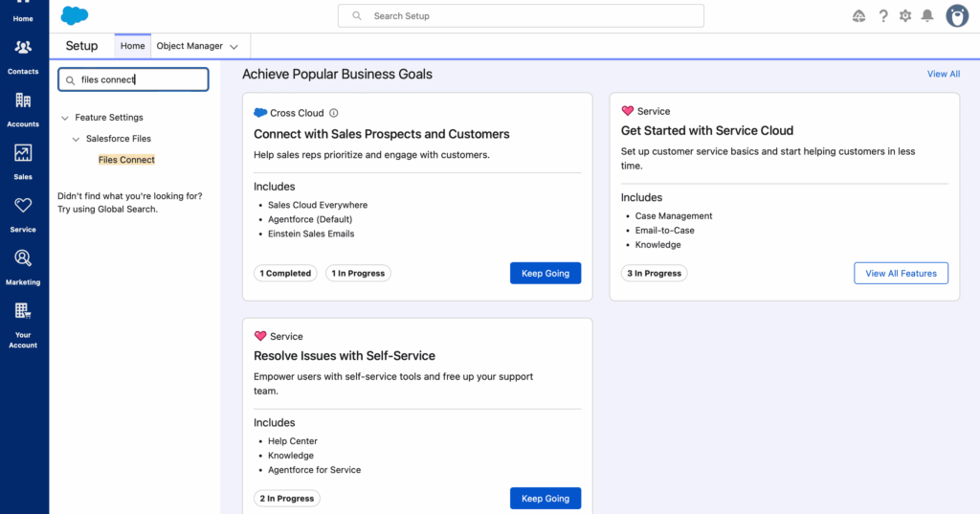Click the heart icon on Get Started card
980x514 pixels.
click(x=628, y=111)
